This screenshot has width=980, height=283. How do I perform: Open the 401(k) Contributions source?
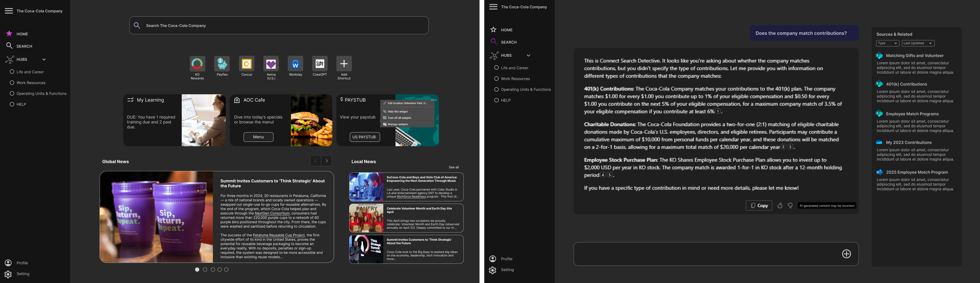tap(906, 84)
